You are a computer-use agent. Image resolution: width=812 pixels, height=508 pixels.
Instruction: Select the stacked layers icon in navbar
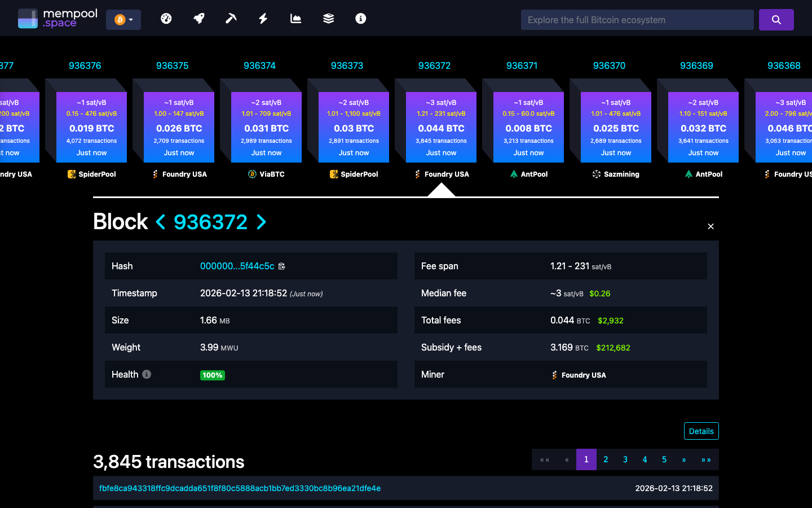point(328,18)
